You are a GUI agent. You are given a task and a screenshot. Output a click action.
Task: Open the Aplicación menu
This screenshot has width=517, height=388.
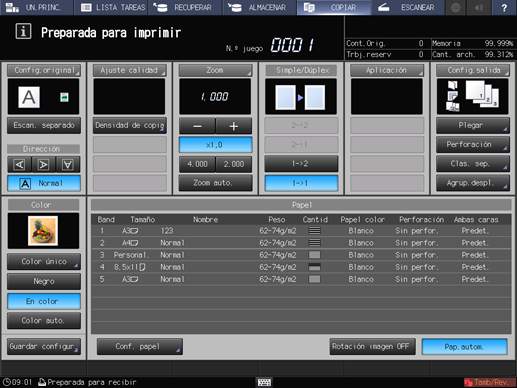387,70
